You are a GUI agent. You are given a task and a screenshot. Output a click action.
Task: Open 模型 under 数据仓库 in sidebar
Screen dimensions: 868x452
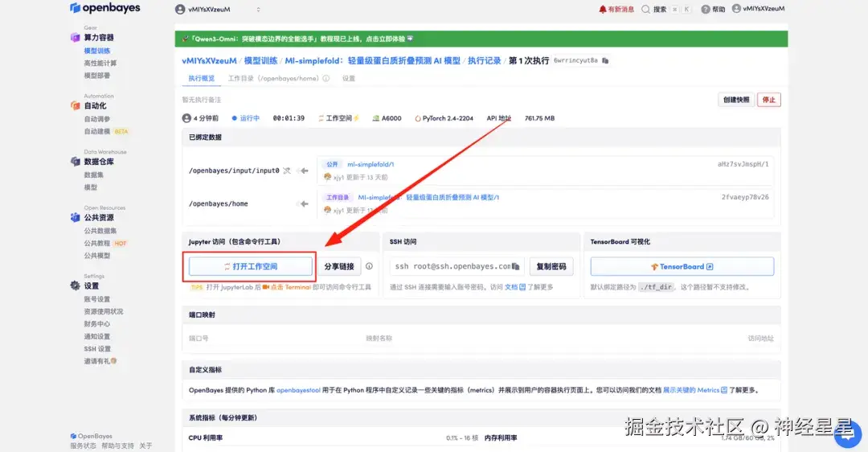(90, 187)
